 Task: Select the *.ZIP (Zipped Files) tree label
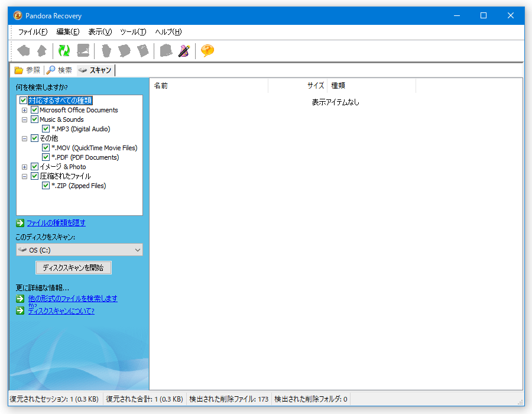click(x=79, y=186)
